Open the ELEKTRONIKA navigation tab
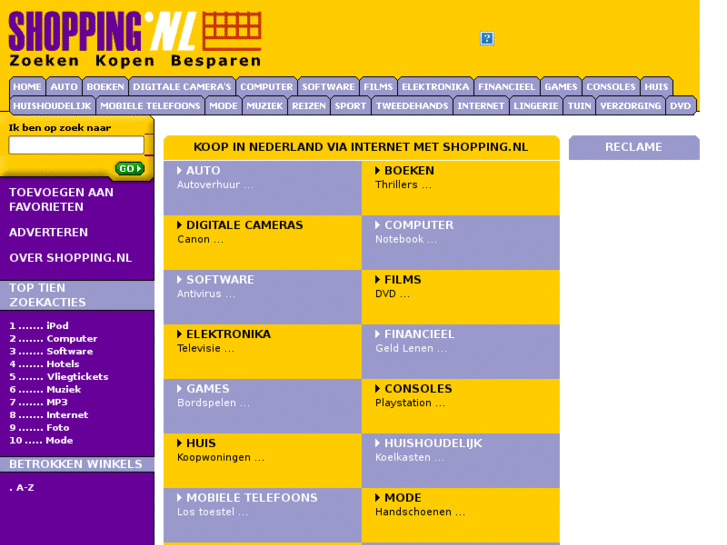This screenshot has width=727, height=545. point(435,86)
